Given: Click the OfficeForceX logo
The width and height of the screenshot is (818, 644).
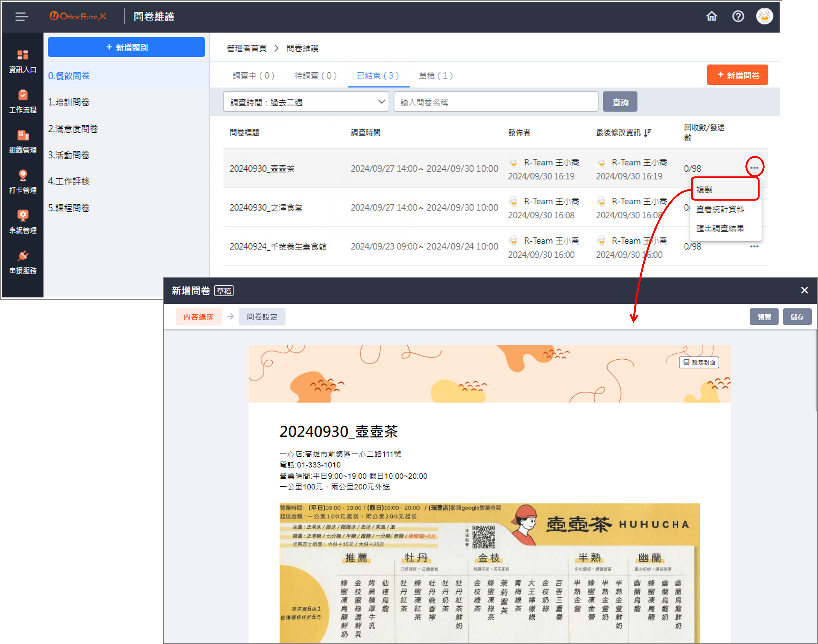Looking at the screenshot, I should (x=78, y=16).
